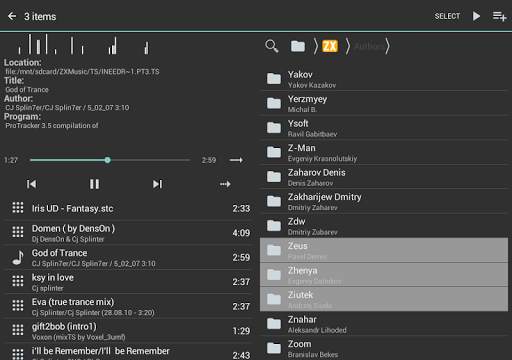Open the search magnifier icon
The height and width of the screenshot is (360, 512).
[x=272, y=46]
